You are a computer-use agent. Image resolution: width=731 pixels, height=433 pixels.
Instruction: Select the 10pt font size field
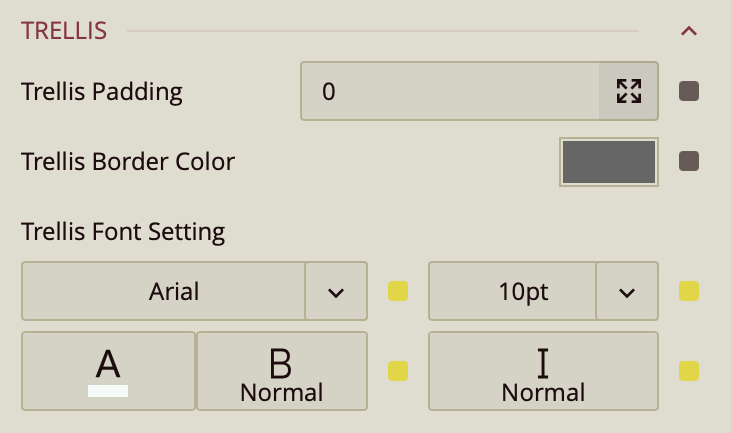click(512, 292)
